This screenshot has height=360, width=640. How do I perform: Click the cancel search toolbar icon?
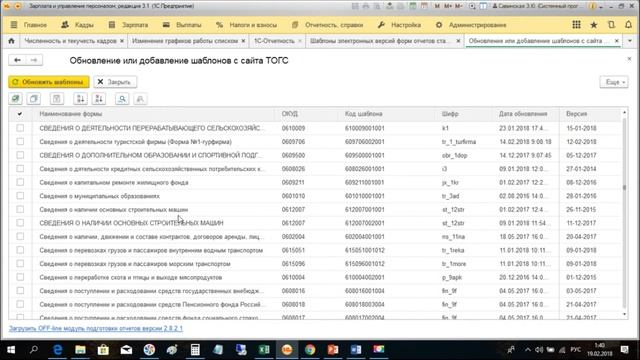click(x=140, y=99)
